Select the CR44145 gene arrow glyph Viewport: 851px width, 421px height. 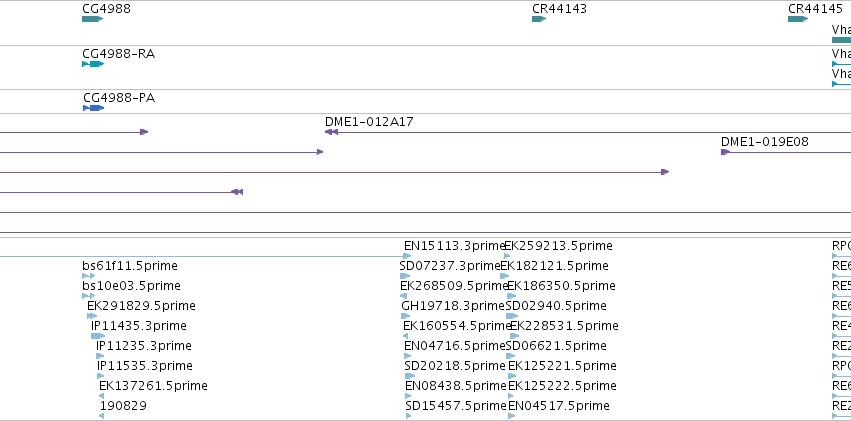point(798,19)
